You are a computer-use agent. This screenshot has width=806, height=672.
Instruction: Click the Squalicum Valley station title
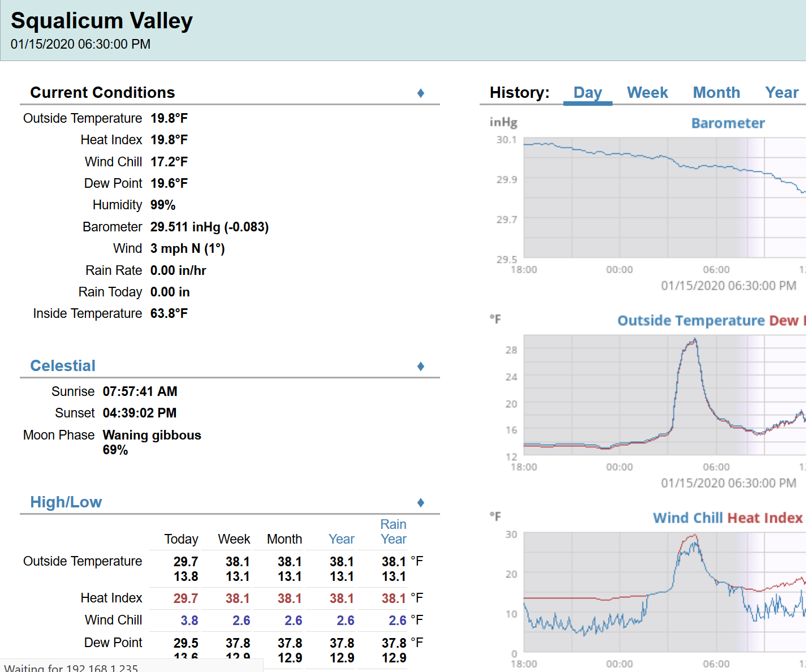pyautogui.click(x=102, y=20)
